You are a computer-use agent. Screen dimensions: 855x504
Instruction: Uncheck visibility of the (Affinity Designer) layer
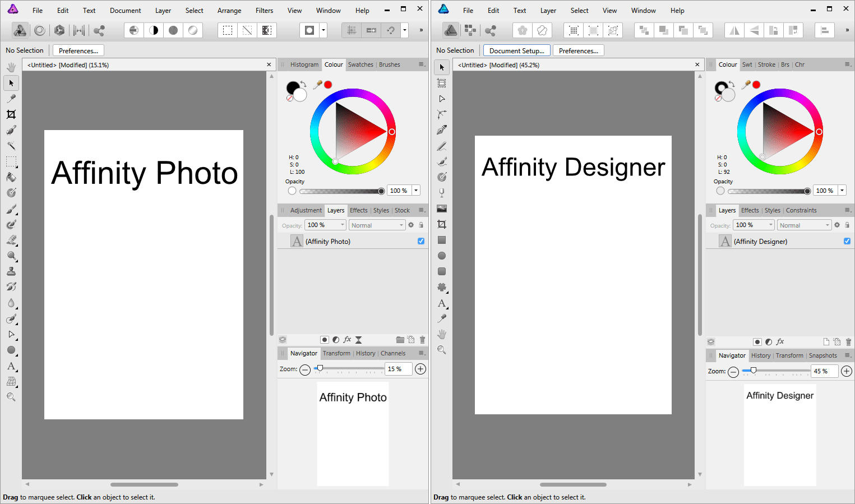pos(847,241)
